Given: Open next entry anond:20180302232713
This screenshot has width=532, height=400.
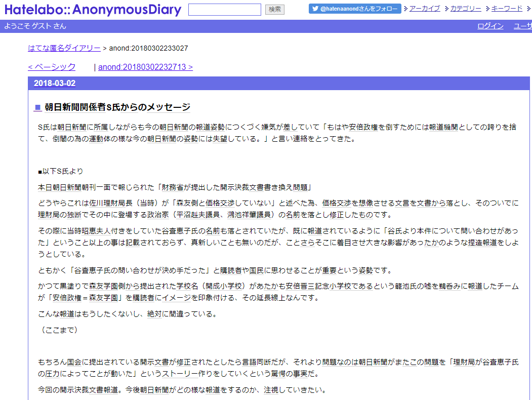Looking at the screenshot, I should pyautogui.click(x=145, y=67).
